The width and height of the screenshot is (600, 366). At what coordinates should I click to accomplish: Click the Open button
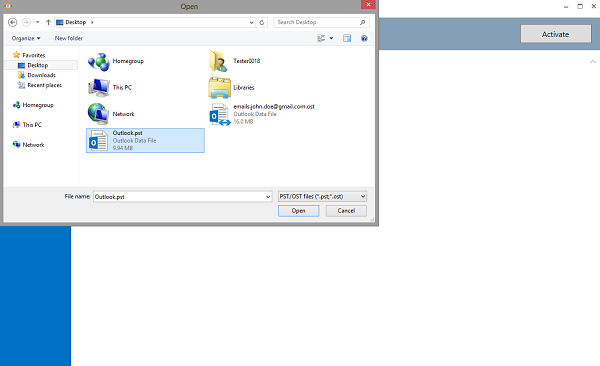pyautogui.click(x=298, y=211)
